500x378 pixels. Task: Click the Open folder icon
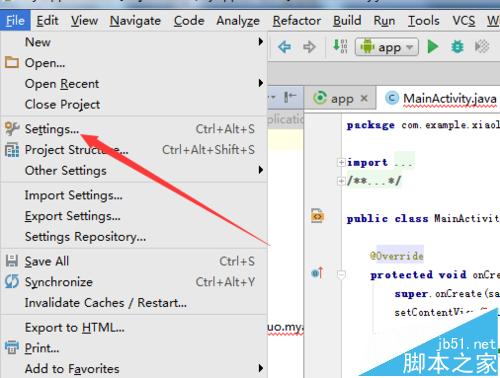[12, 62]
